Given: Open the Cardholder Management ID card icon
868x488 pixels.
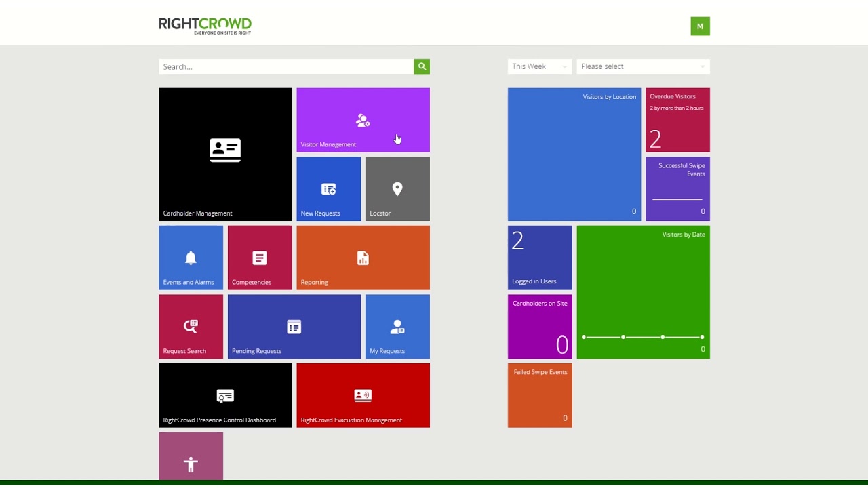Looking at the screenshot, I should [x=225, y=150].
